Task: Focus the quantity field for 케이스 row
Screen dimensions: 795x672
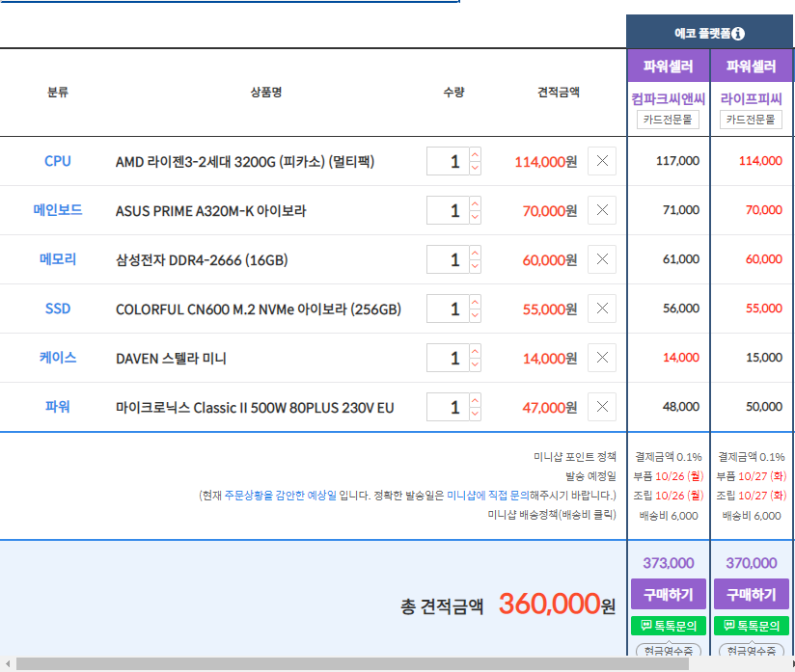Action: click(x=448, y=359)
